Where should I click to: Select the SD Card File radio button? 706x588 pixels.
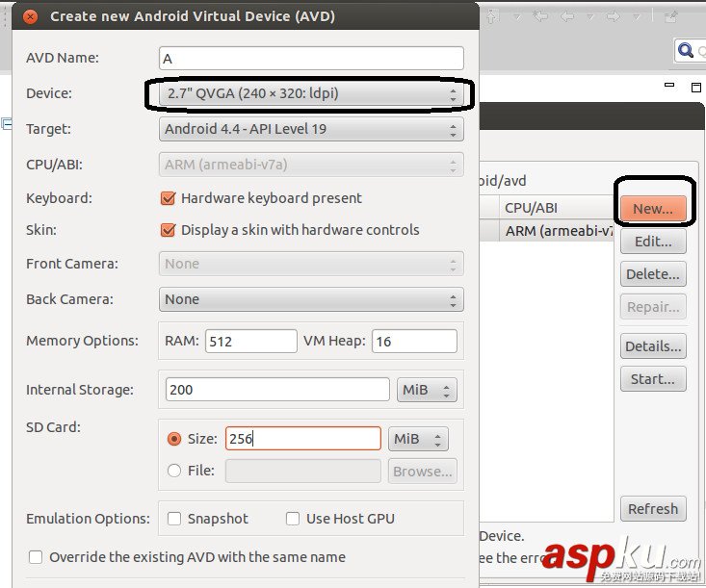[174, 471]
